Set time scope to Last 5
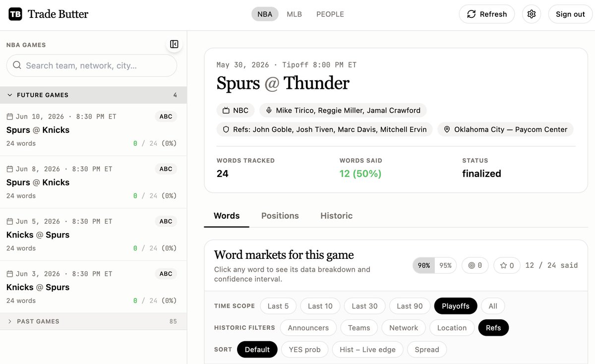The image size is (595, 364). pos(278,306)
